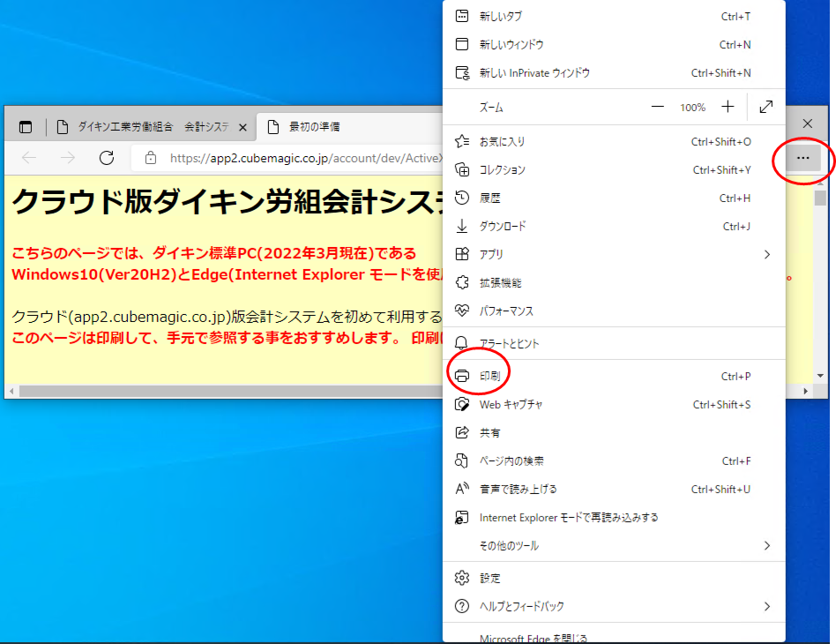836x644 pixels.
Task: Open History clock icon entry
Action: tap(461, 198)
